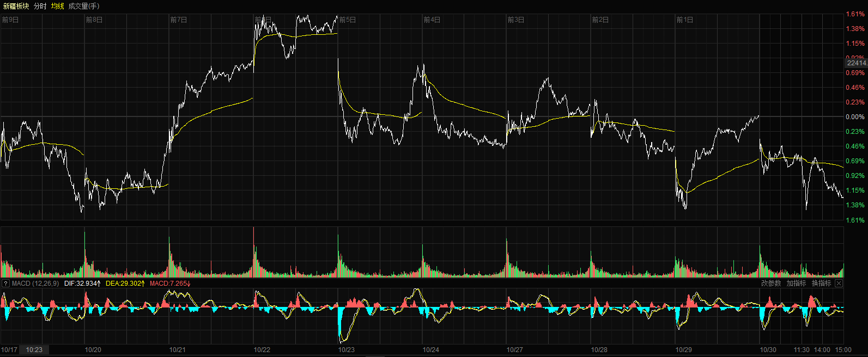Screen dimensions: 868x357
Task: Close the MACD indicator panel
Action: pos(839,284)
